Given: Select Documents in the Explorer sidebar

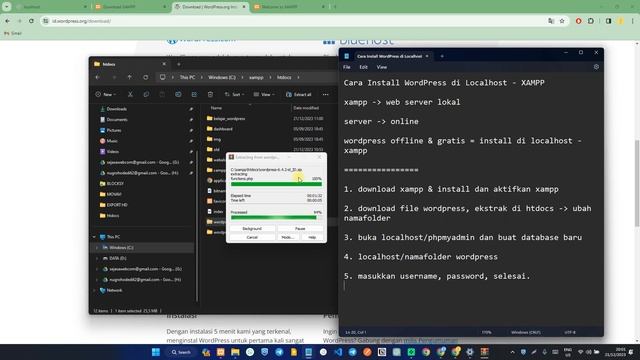Looking at the screenshot, I should (x=117, y=120).
